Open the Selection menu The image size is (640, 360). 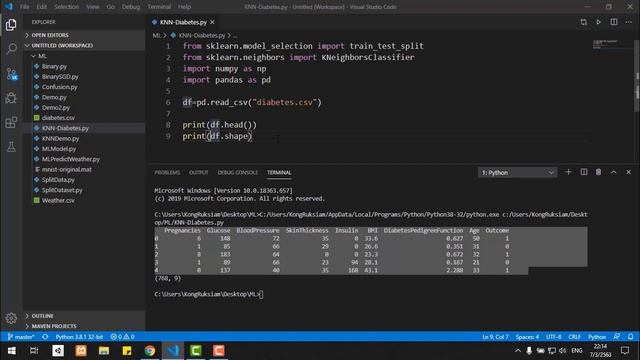pyautogui.click(x=67, y=7)
